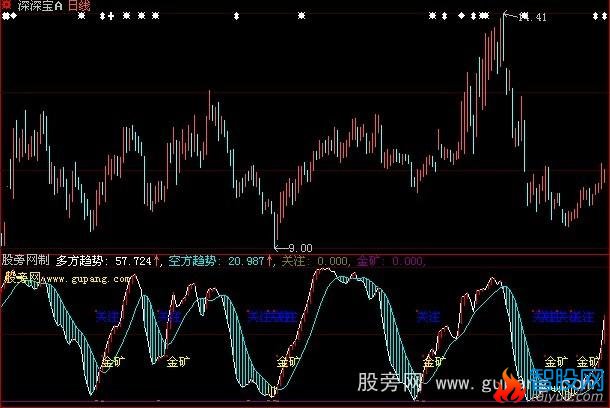Viewport: 610px width, 408px height.
Task: Click the stock name 深深宝A
Action: coord(40,5)
